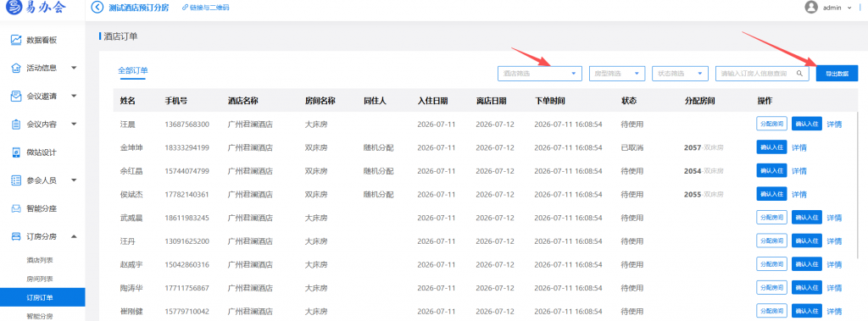This screenshot has height=321, width=868.
Task: Click 确认入住 for 赵威宇
Action: [x=807, y=264]
